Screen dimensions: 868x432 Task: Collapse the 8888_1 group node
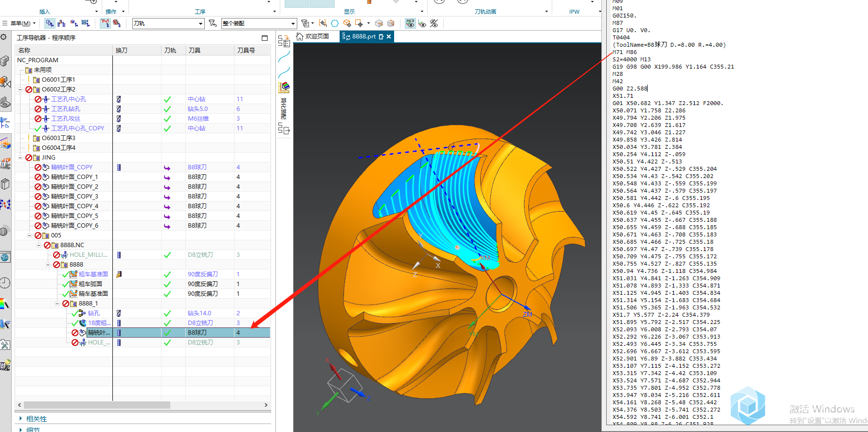point(57,304)
